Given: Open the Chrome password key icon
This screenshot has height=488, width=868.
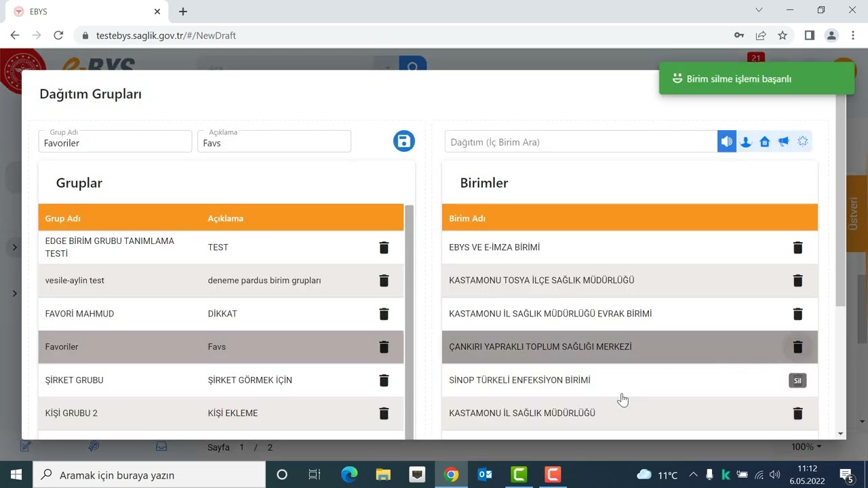Looking at the screenshot, I should tap(739, 35).
